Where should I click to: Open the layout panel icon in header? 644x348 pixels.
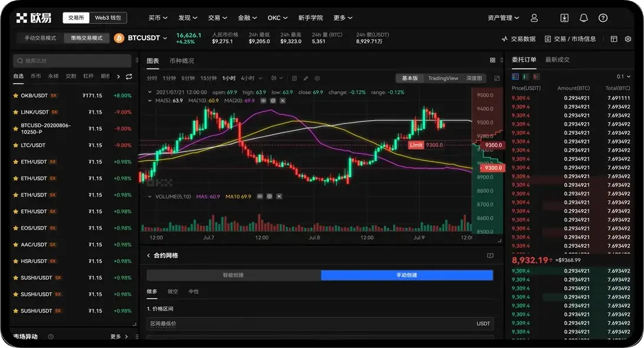pyautogui.click(x=614, y=39)
